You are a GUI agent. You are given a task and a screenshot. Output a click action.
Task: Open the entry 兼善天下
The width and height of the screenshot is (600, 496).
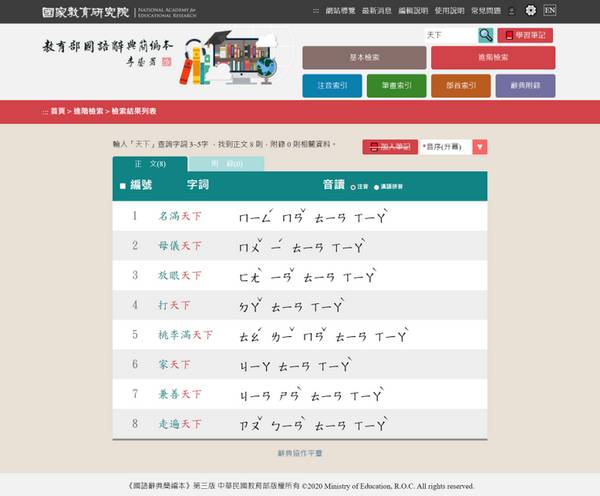tap(180, 394)
